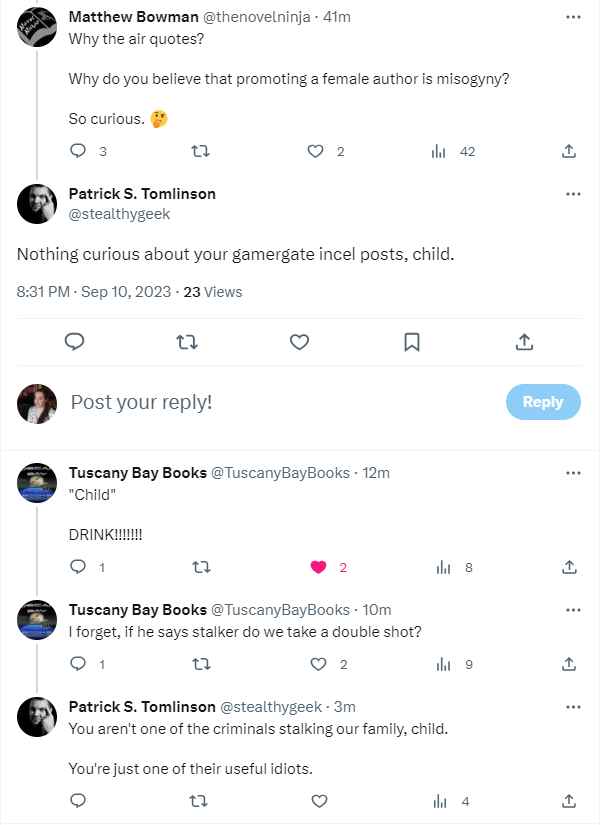Repost Patrick Tomlinson's main tweet

(x=186, y=342)
